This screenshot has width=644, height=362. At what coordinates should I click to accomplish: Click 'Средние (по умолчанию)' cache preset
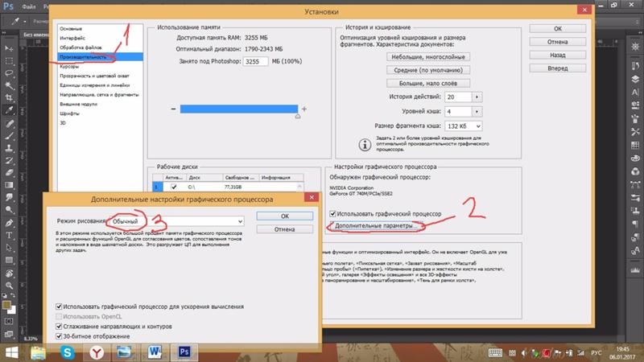pos(428,70)
